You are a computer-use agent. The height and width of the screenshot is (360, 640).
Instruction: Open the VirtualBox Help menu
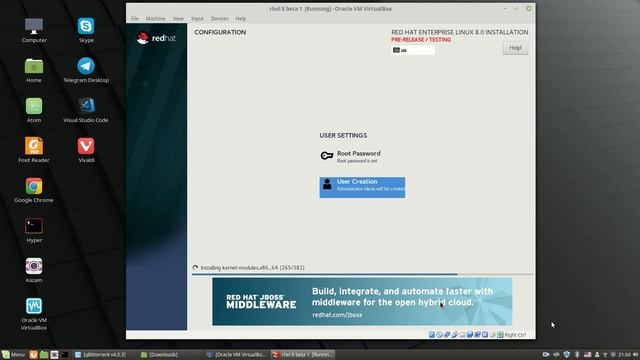pos(240,19)
